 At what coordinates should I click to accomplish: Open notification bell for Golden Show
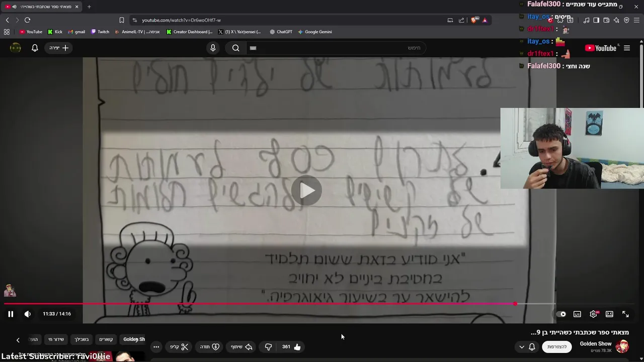(x=532, y=347)
